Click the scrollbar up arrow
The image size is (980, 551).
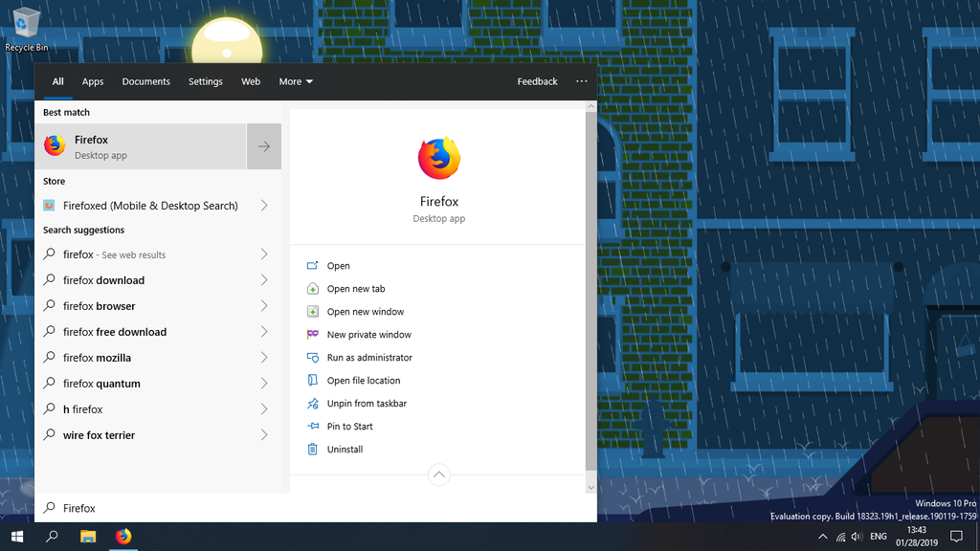[x=590, y=106]
